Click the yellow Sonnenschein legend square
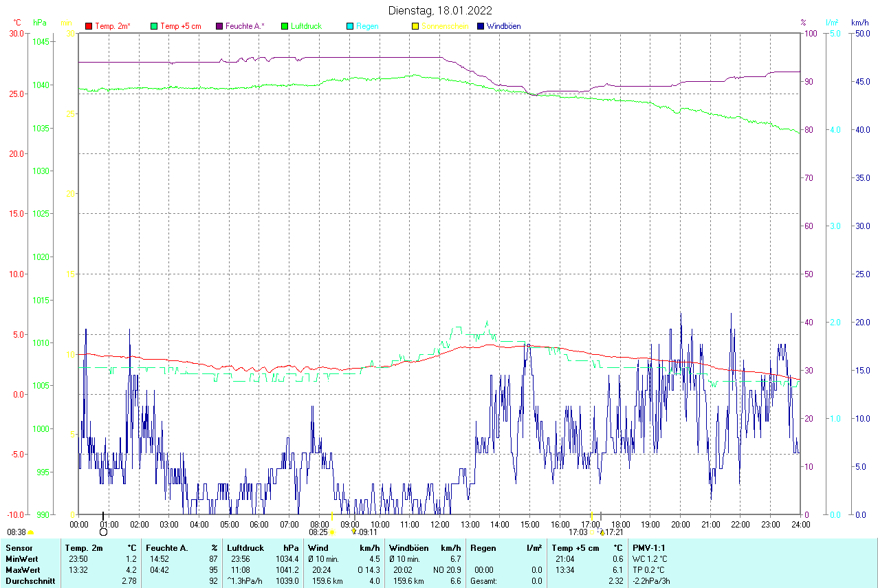This screenshot has height=588, width=878. pos(415,26)
